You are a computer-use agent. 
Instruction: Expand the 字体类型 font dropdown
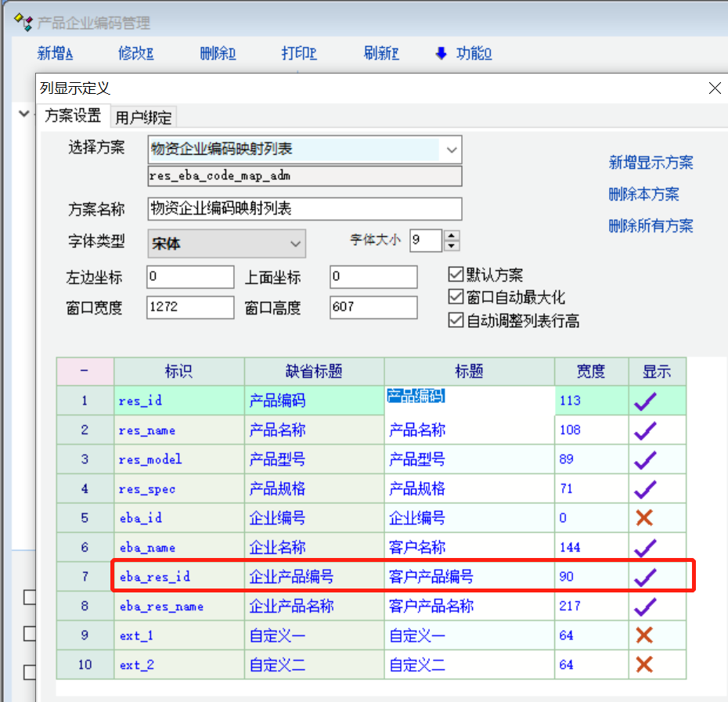click(x=295, y=244)
